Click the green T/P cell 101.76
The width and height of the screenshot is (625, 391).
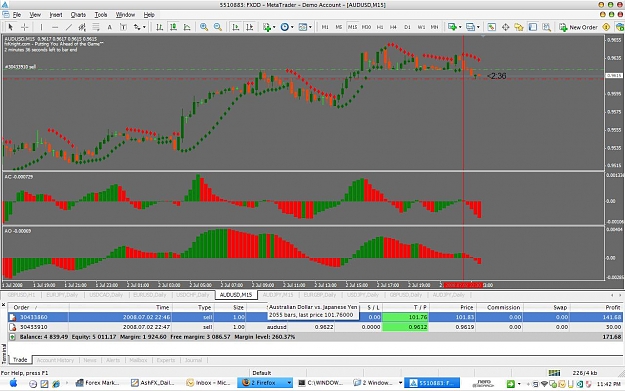point(405,317)
